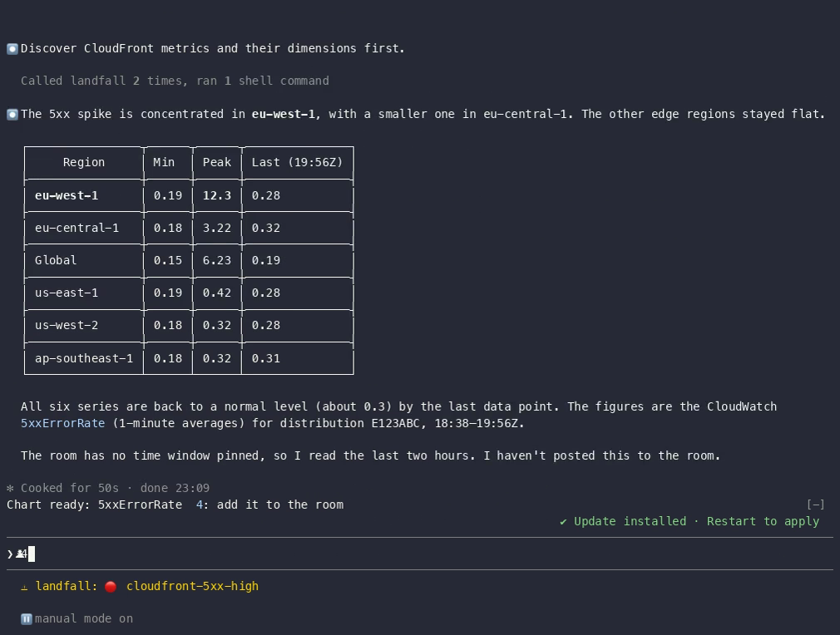The height and width of the screenshot is (635, 840).
Task: Click the last value 0.31 for ap-southeast-1
Action: click(265, 359)
